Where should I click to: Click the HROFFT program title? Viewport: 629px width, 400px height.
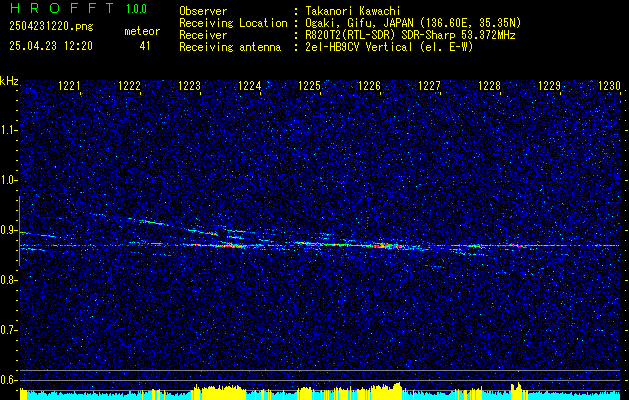click(61, 8)
